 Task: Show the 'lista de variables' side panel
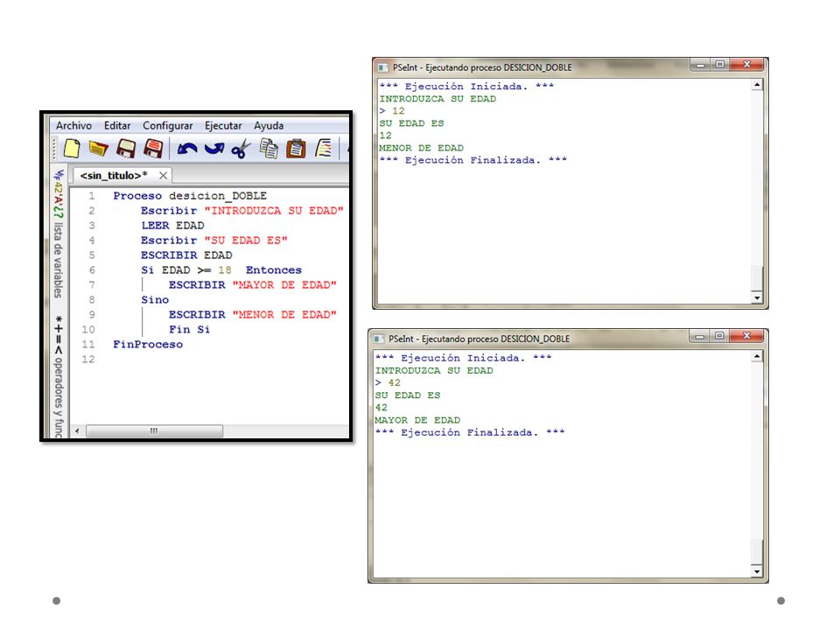(59, 234)
